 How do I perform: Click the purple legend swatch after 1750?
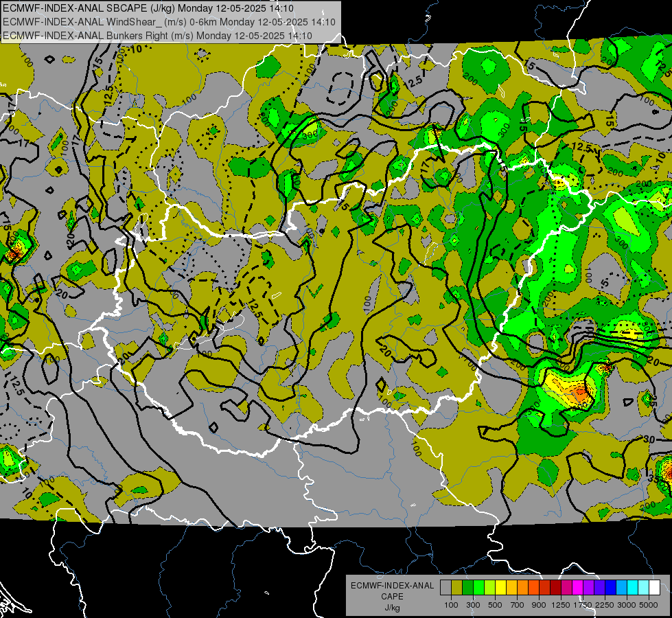588,588
